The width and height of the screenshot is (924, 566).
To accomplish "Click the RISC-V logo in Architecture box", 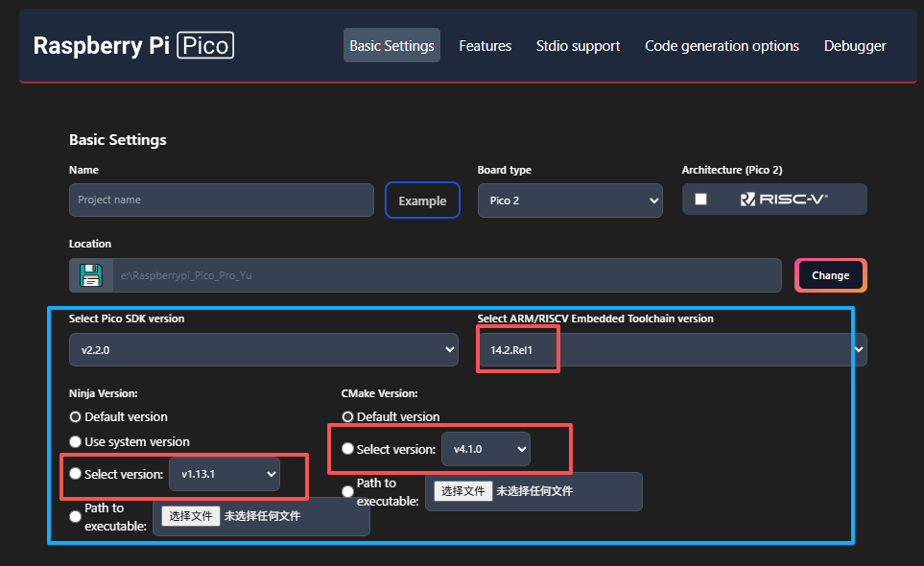I will pyautogui.click(x=784, y=200).
